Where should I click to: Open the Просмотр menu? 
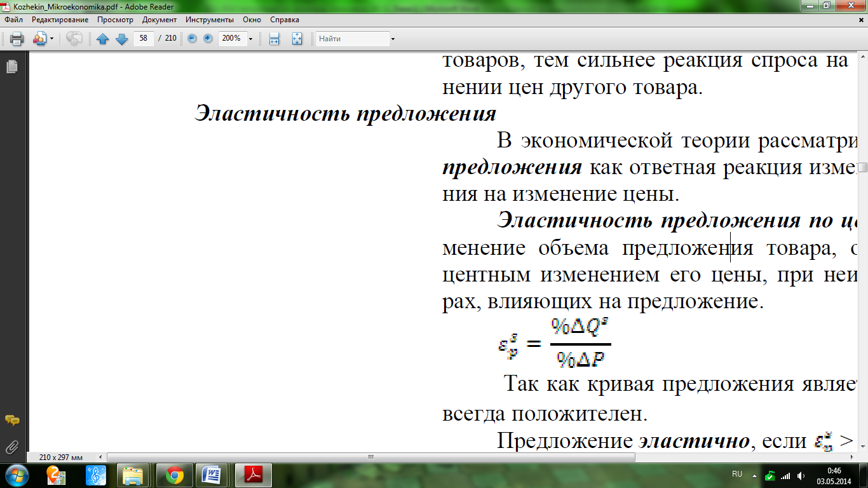(x=115, y=20)
